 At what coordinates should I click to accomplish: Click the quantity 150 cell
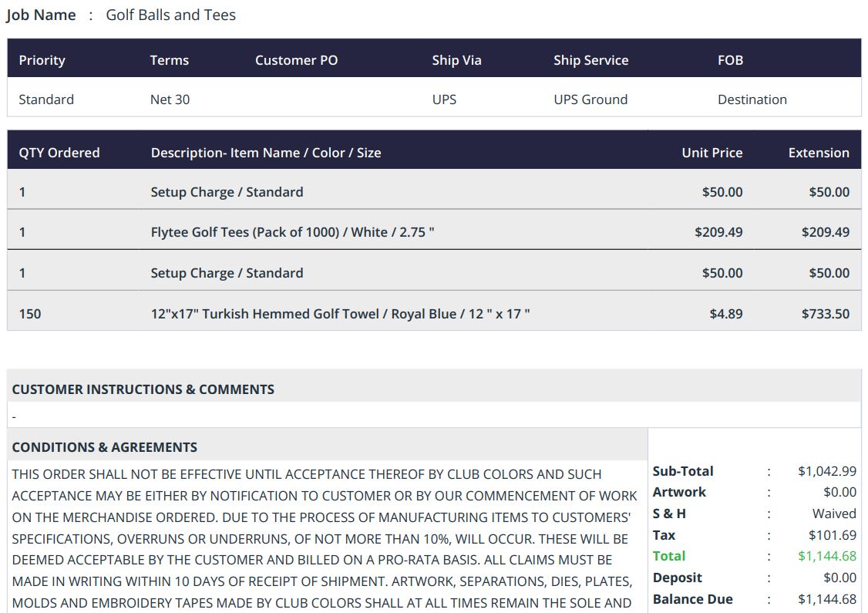[30, 314]
